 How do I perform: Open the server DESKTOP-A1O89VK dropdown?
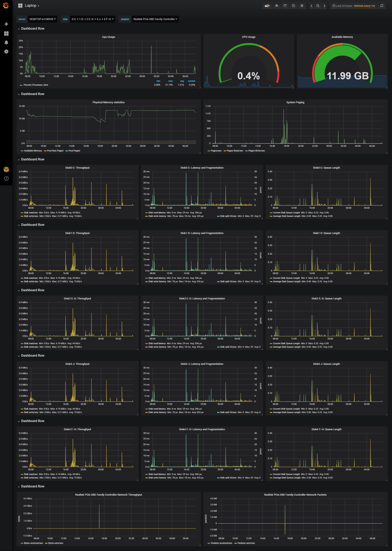click(42, 19)
